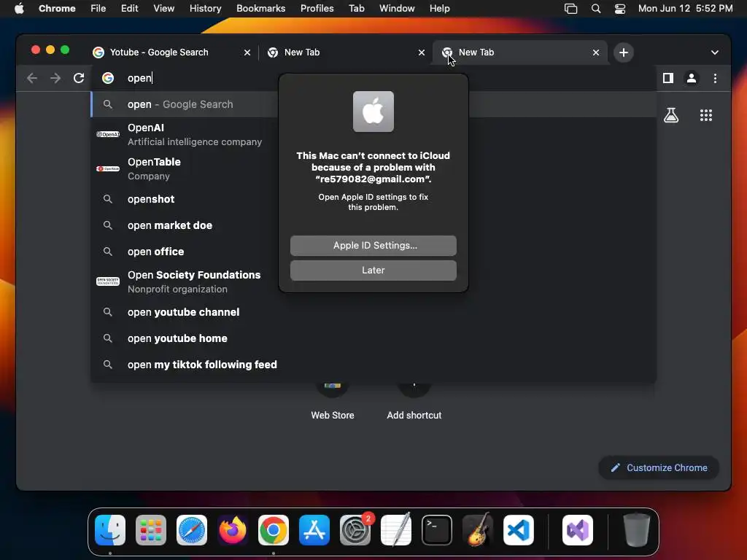Open Finder from the Dock
The image size is (747, 560).
[x=110, y=530]
